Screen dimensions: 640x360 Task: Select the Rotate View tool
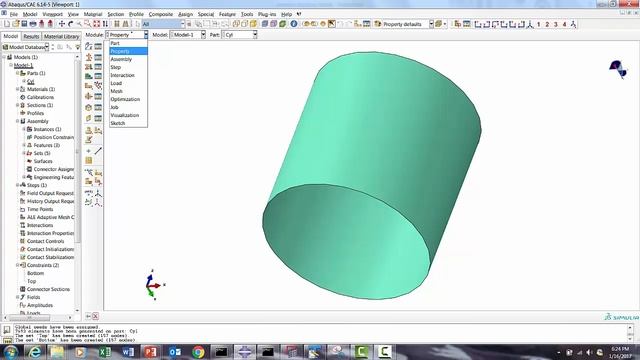(x=70, y=24)
